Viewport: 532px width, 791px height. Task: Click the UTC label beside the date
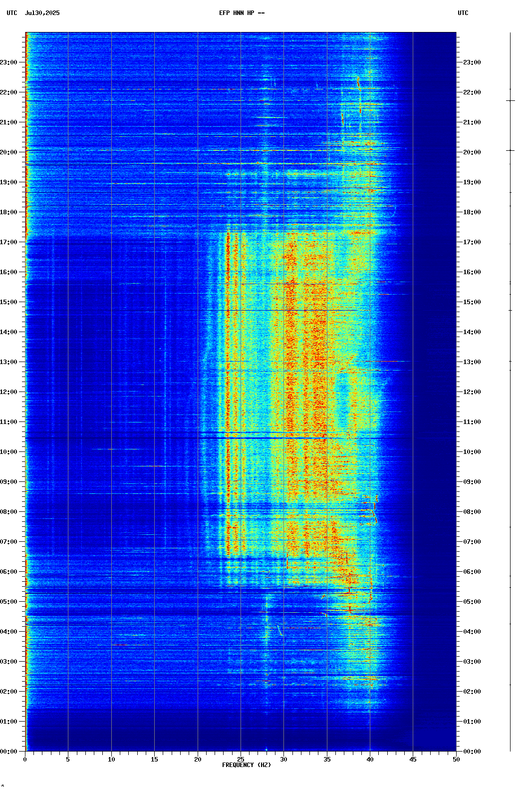pos(12,13)
